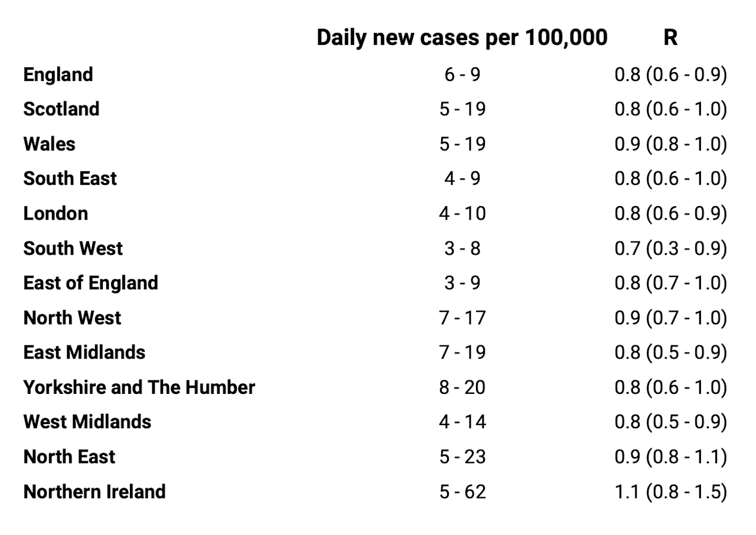Click the East of England label
Screen dimensions: 756x535
tap(90, 283)
